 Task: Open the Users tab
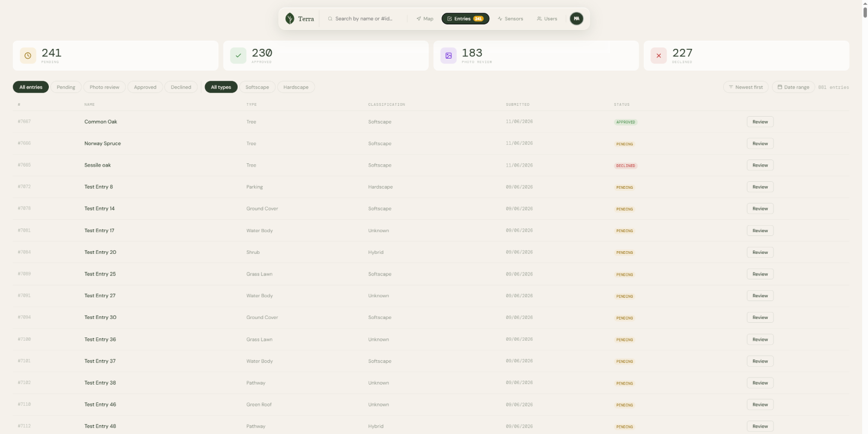tap(547, 18)
